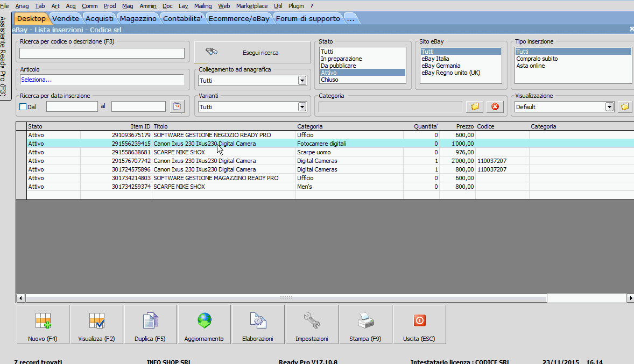Viewport: 634px width, 364px height.
Task: Open the Ammin menu
Action: tap(148, 6)
